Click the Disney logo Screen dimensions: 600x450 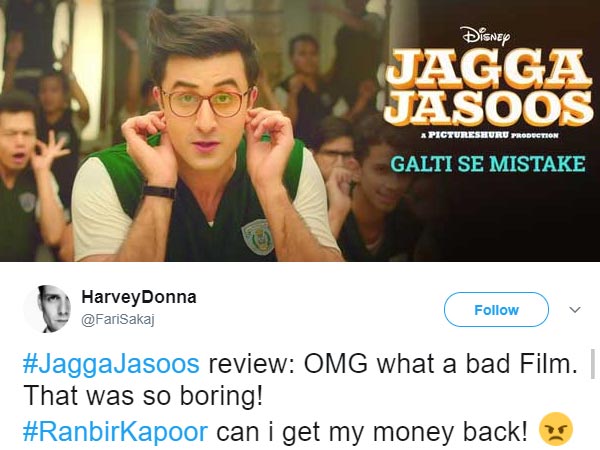(x=486, y=36)
